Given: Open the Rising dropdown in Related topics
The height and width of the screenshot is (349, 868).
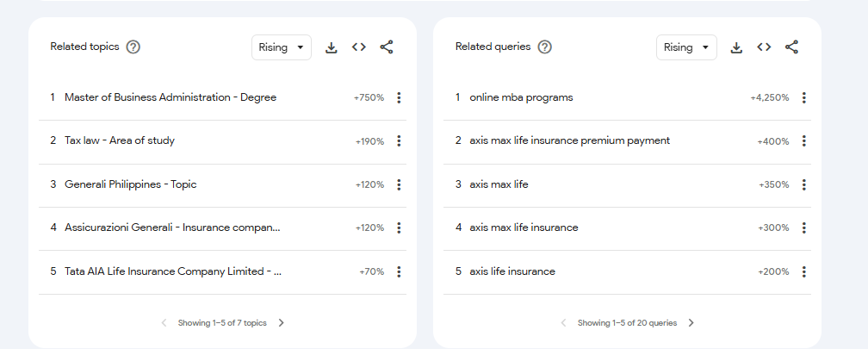Looking at the screenshot, I should (x=282, y=47).
